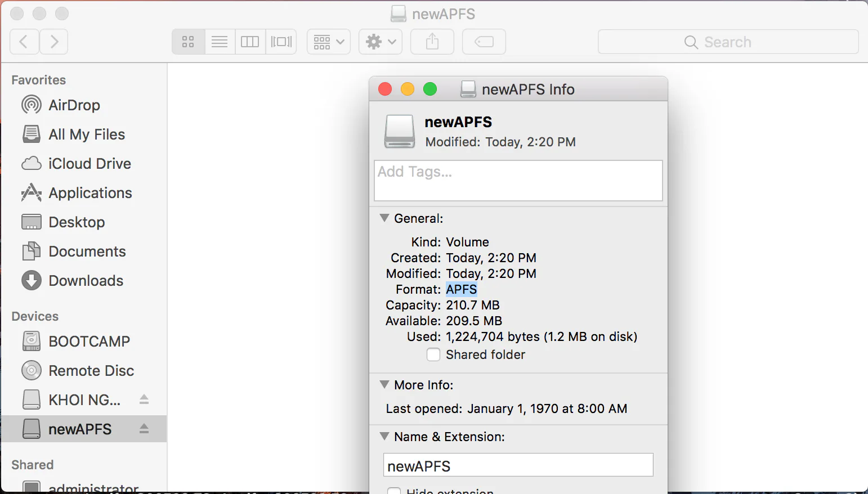Open Applications folder in sidebar
Viewport: 868px width, 494px height.
tap(84, 193)
